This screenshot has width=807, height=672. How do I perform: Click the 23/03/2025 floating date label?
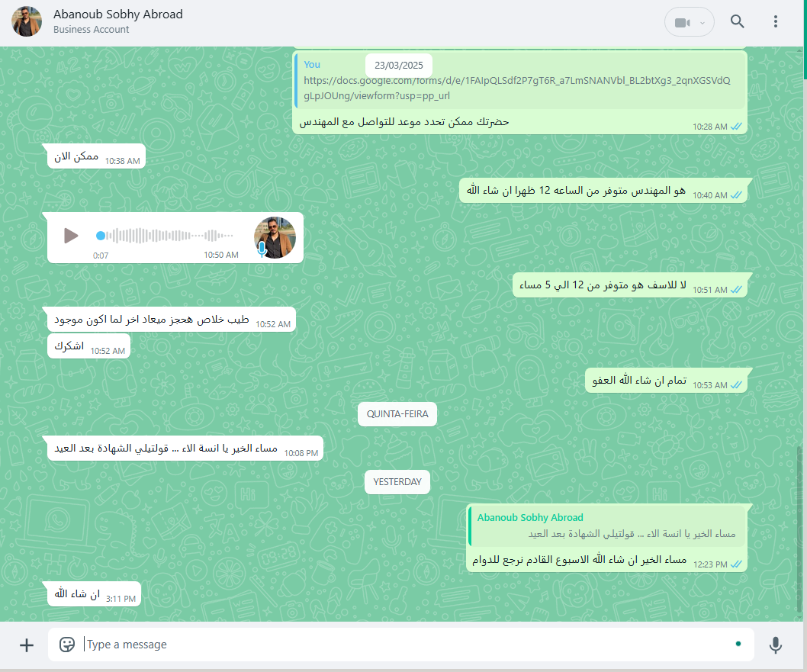[399, 66]
